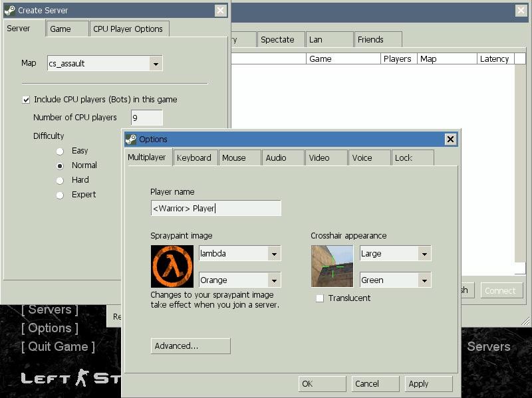This screenshot has height=398, width=532.
Task: Click the Advanced... button
Action: [x=190, y=346]
